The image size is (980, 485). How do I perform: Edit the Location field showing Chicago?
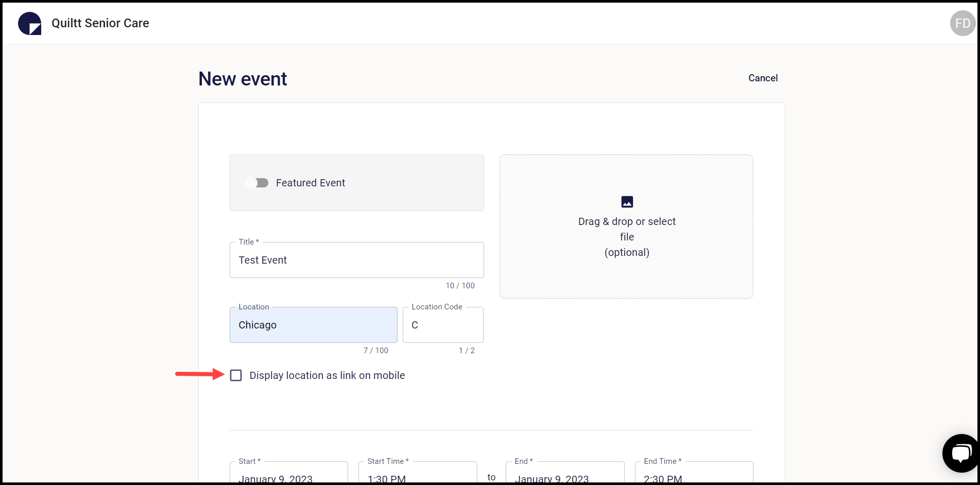pos(313,325)
